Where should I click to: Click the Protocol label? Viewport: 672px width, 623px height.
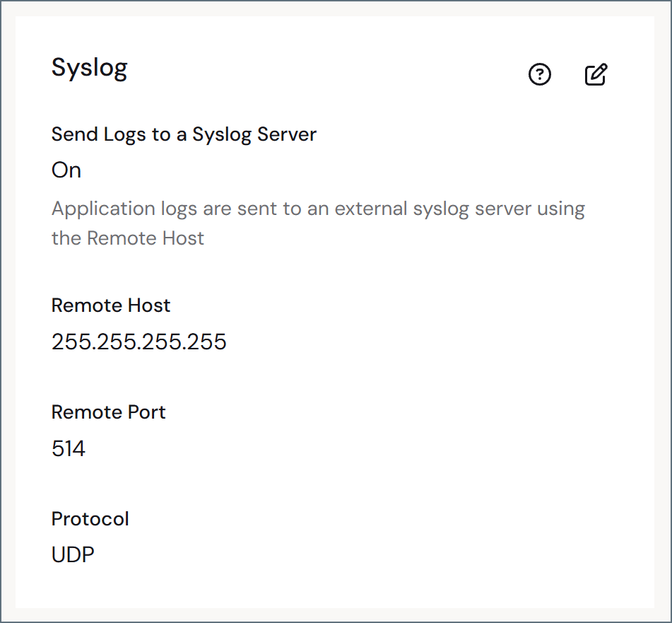tap(90, 519)
